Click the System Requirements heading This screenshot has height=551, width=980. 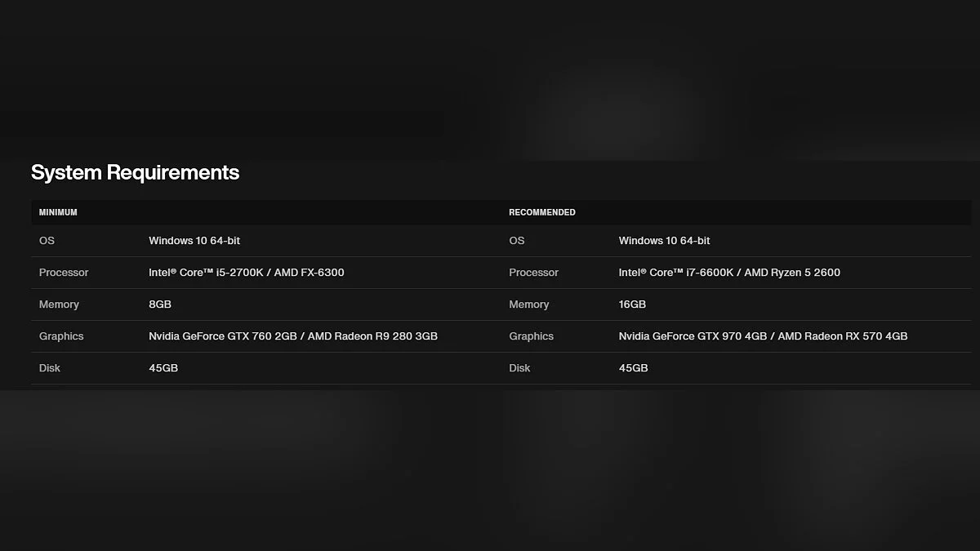(x=135, y=172)
